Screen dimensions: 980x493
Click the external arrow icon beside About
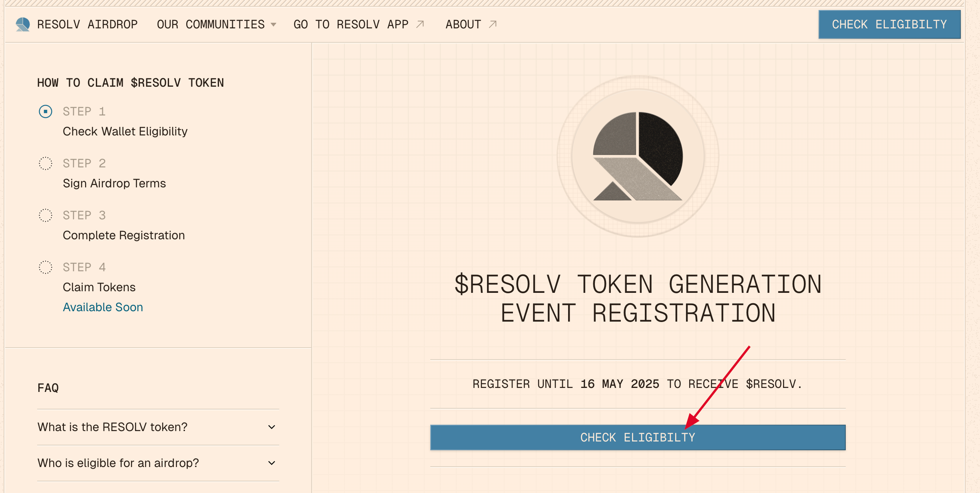493,24
